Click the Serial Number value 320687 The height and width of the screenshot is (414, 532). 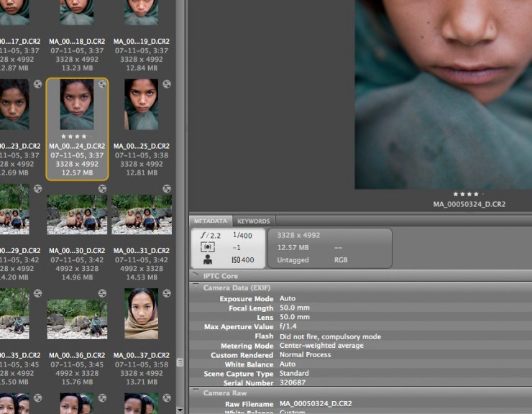(293, 382)
